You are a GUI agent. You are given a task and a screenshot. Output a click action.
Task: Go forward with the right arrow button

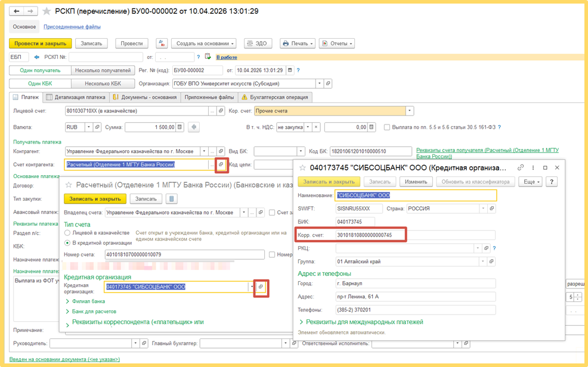30,11
